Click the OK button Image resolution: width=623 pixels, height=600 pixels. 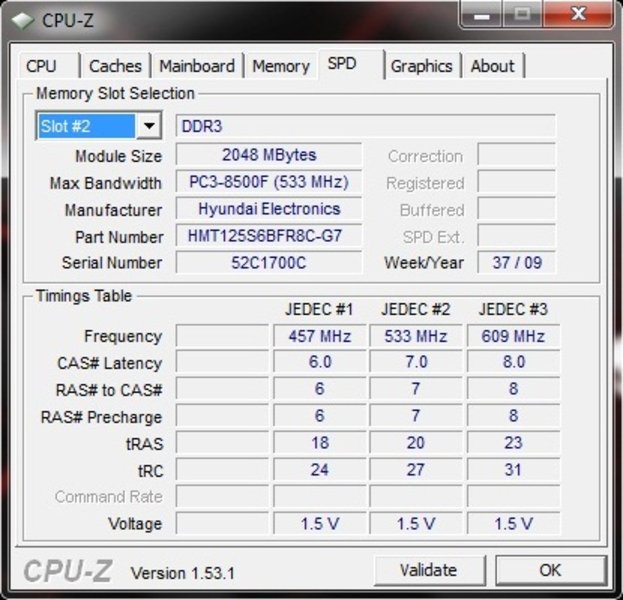coord(551,570)
